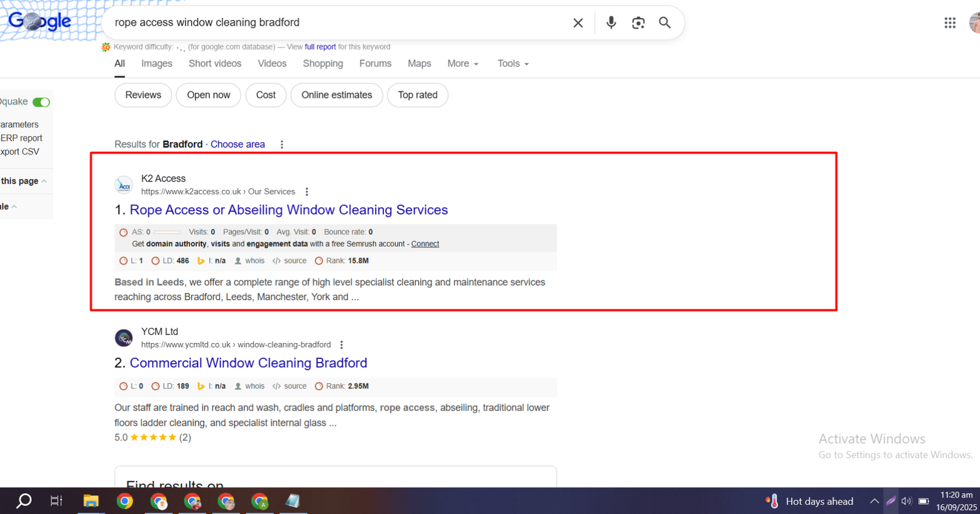Open three-dot menu beside YCM Ltd URL
The height and width of the screenshot is (514, 980).
coord(342,345)
